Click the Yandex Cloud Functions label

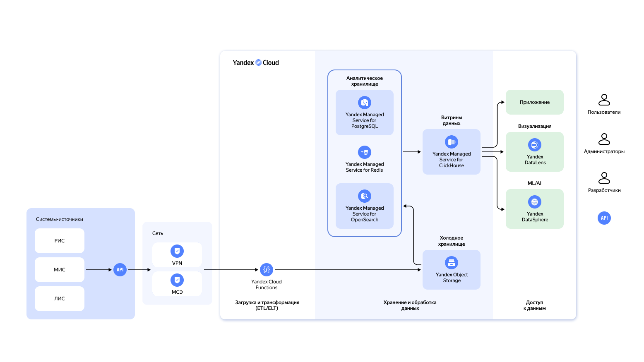coord(267,285)
